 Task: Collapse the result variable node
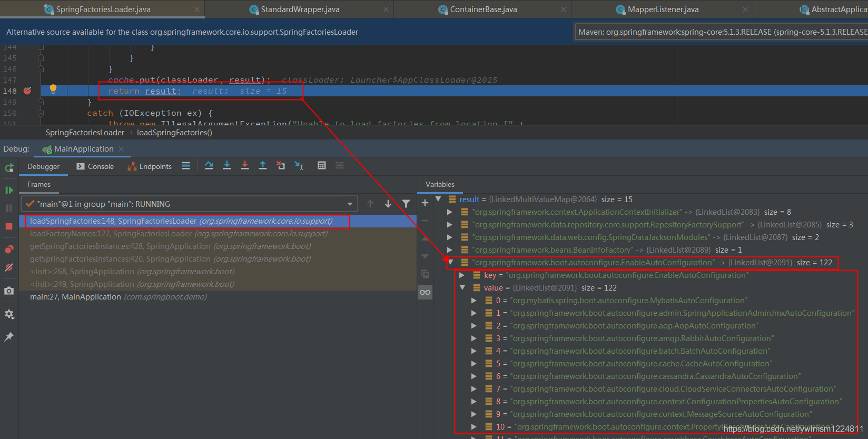pos(438,199)
